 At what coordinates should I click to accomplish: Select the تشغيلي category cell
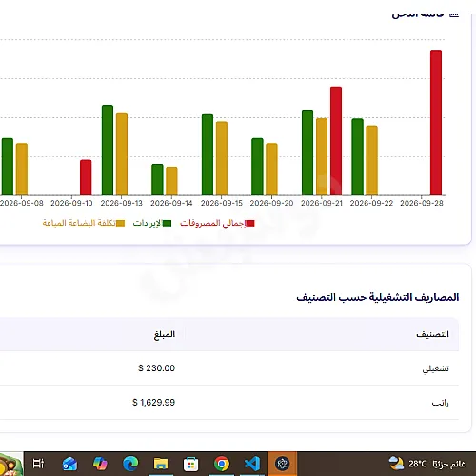point(435,368)
